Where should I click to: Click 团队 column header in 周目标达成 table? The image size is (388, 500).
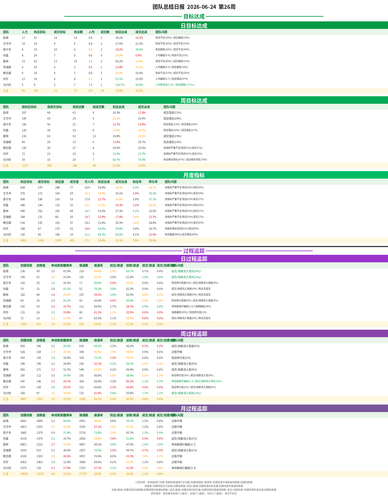pos(6,107)
